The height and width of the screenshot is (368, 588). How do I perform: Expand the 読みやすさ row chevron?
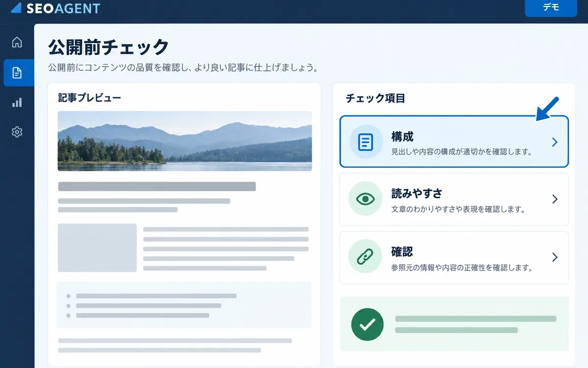(x=555, y=199)
